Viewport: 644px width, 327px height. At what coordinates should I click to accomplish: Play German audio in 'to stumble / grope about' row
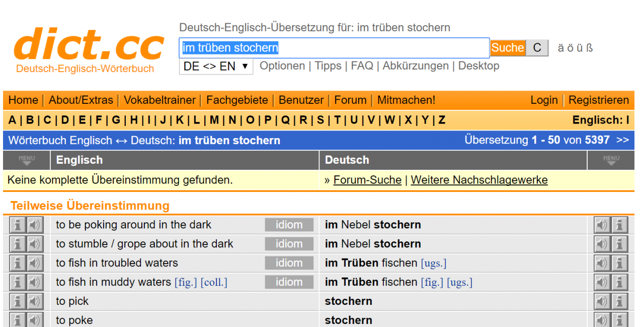(x=602, y=244)
